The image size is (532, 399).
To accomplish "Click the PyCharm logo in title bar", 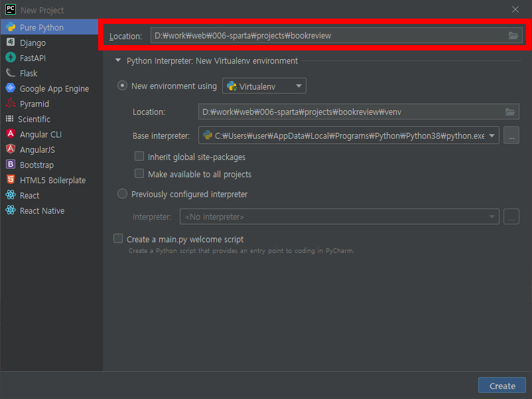I will click(x=11, y=9).
